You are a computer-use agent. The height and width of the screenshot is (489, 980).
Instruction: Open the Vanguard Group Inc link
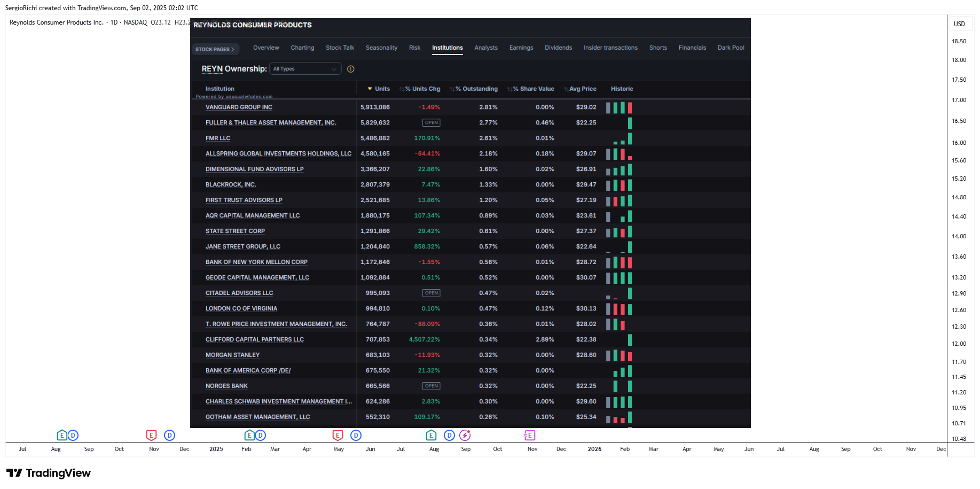pos(239,107)
